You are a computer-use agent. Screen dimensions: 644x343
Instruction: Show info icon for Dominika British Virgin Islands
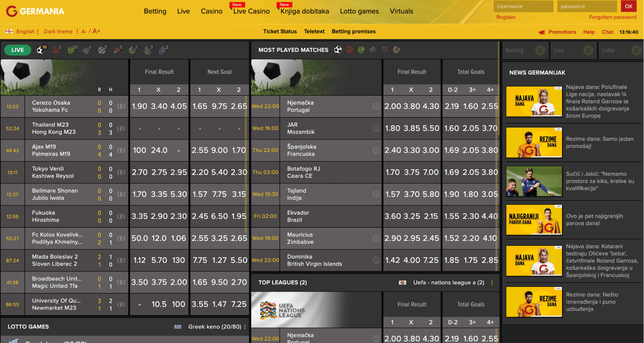point(376,260)
